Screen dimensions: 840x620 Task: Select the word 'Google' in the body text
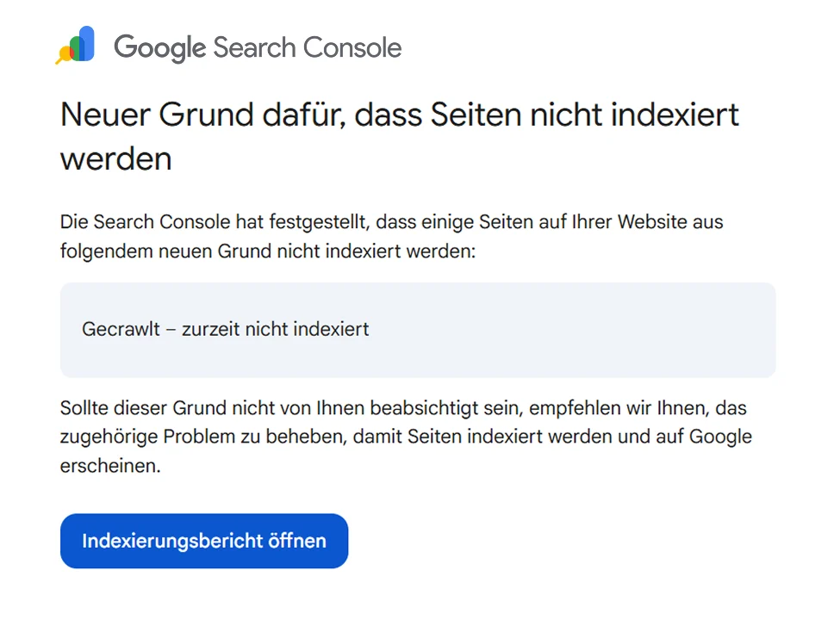[x=722, y=437]
